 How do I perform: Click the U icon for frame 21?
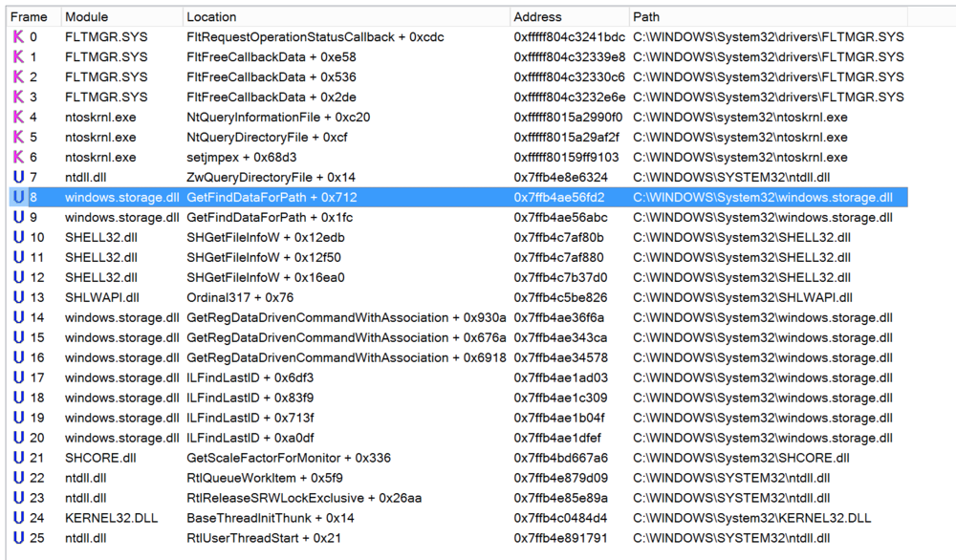click(18, 458)
